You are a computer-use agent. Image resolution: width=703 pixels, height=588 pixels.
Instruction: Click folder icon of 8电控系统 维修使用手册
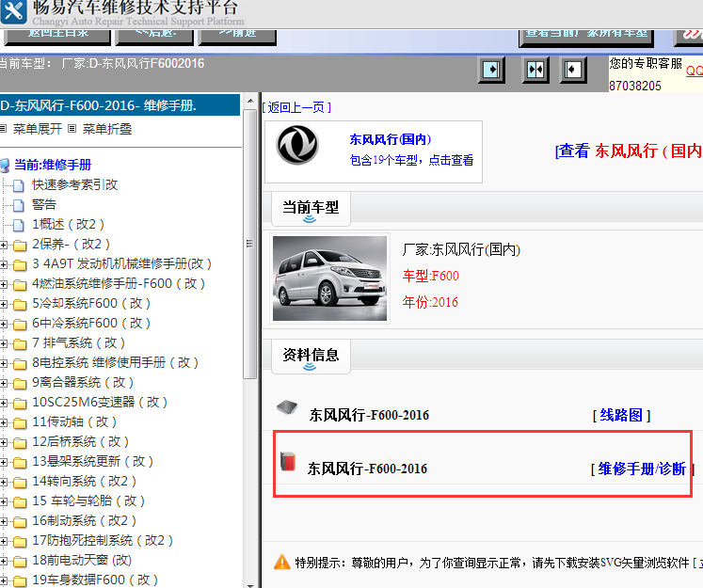click(x=19, y=363)
